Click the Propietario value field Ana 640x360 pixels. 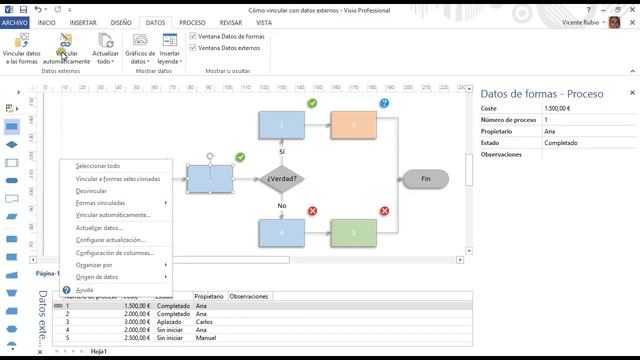coord(589,131)
